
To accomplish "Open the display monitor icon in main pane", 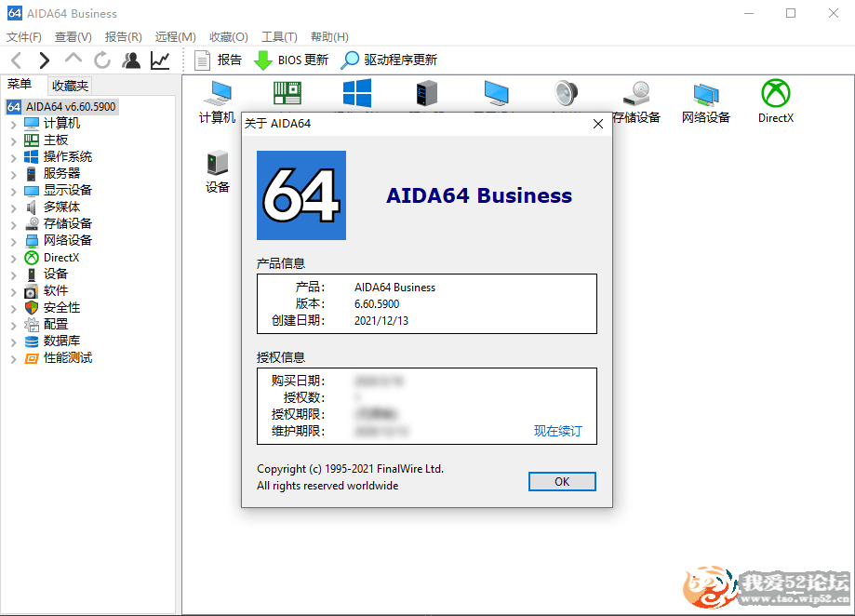I will pyautogui.click(x=496, y=93).
